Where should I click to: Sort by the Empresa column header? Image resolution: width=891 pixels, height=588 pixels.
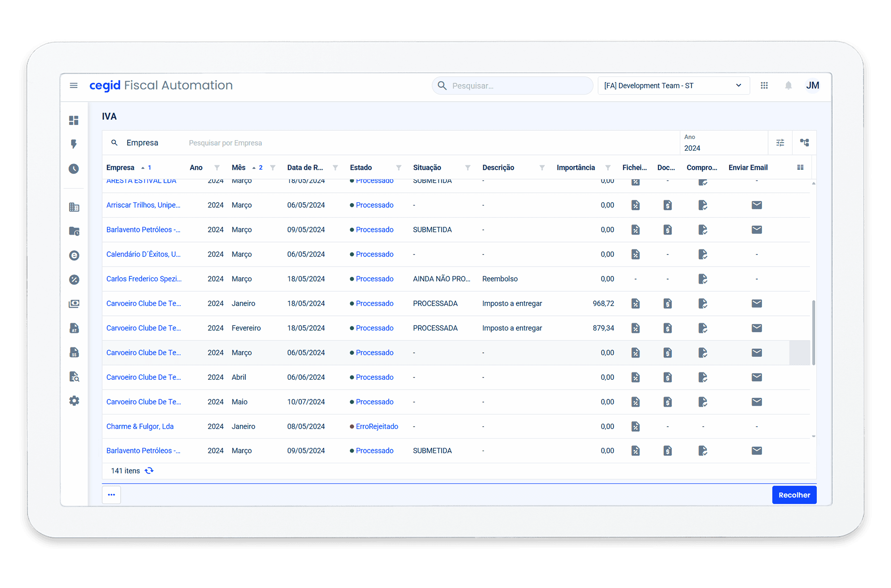coord(120,167)
